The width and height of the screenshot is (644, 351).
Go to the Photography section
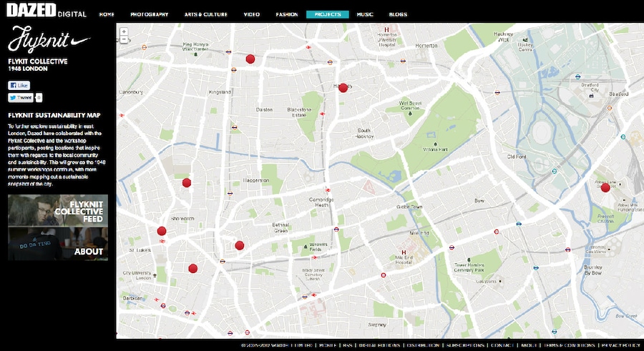[150, 14]
